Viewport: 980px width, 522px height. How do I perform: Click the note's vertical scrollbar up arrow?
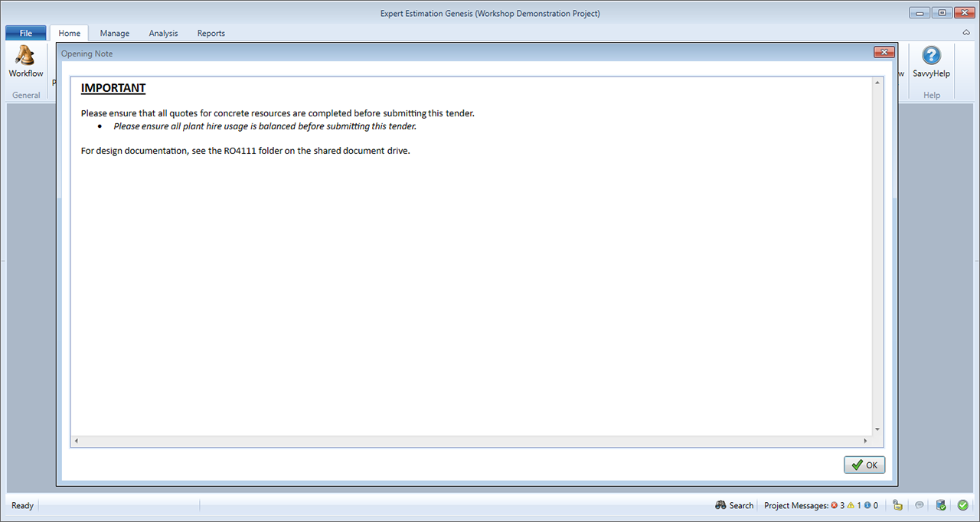click(877, 83)
